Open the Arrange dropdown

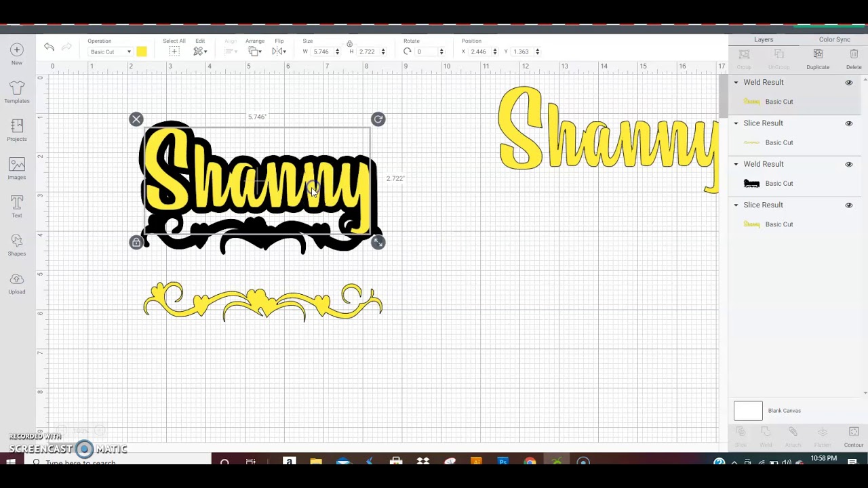(x=255, y=52)
